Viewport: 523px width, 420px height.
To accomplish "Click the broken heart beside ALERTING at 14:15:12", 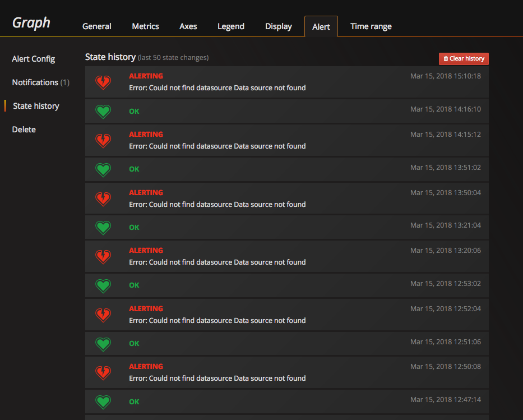I will [103, 140].
